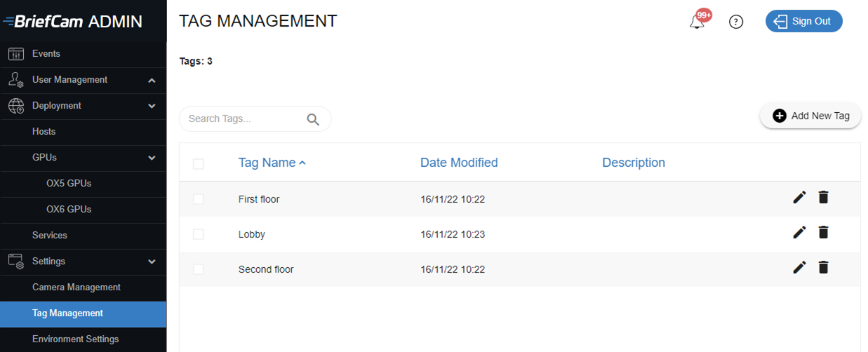The width and height of the screenshot is (868, 352).
Task: Click the TAG MANAGEMENT page title
Action: point(258,21)
